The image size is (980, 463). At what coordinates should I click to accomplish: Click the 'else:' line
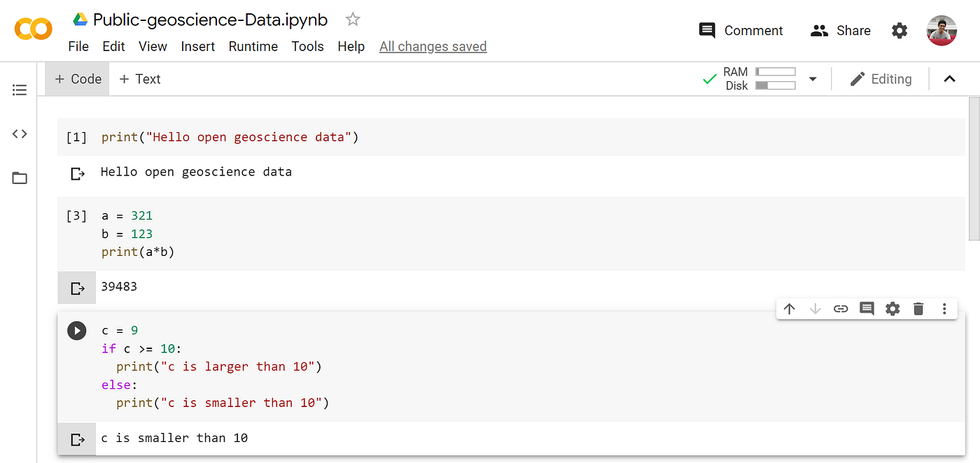pos(120,385)
